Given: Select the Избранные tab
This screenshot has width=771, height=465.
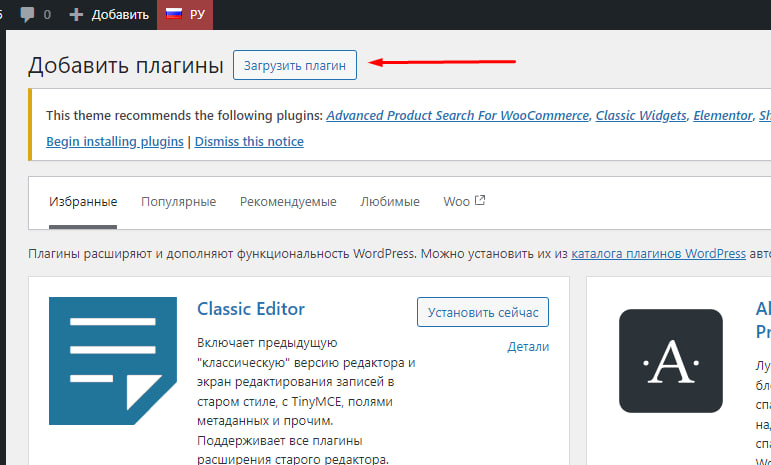Looking at the screenshot, I should point(83,202).
